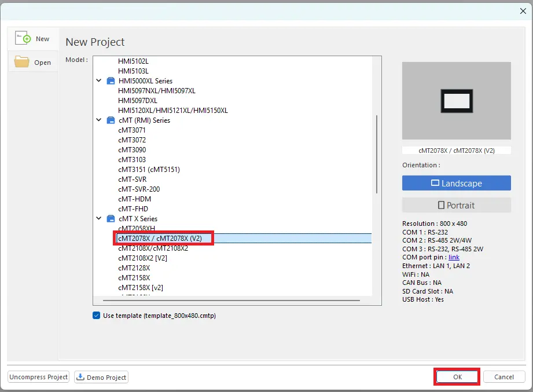Viewport: 533px width, 392px height.
Task: Click the model list vertical scrollbar
Action: (377, 155)
